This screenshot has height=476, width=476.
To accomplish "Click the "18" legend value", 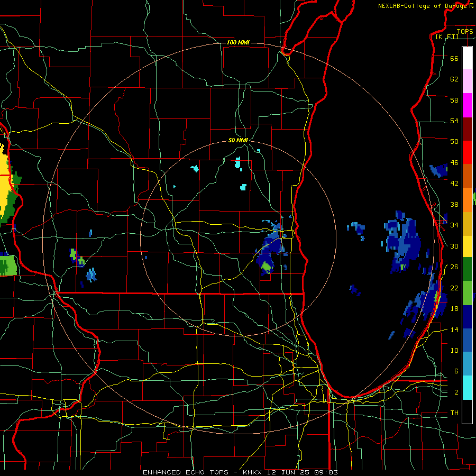I will tap(454, 309).
